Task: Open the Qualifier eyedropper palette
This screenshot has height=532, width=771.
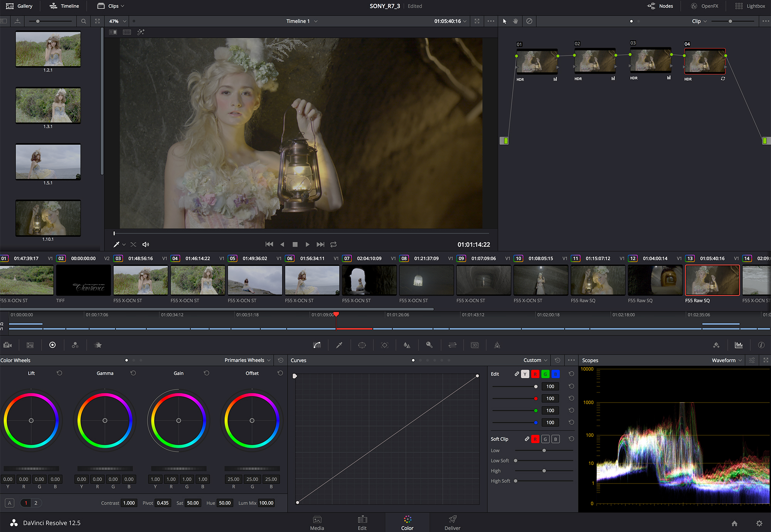Action: click(x=339, y=345)
